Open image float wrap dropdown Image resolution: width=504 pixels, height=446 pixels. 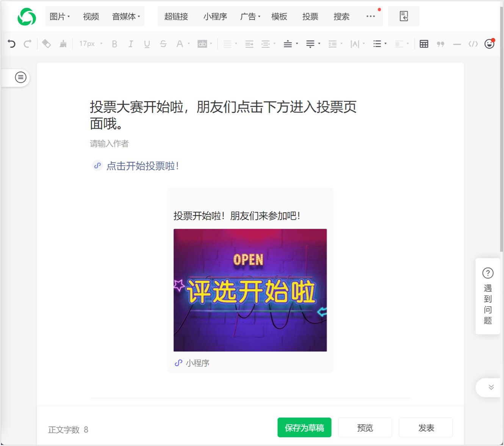tap(402, 44)
